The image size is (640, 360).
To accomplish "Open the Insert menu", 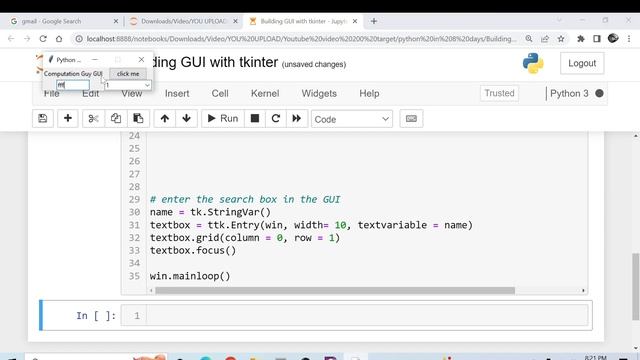I will click(177, 93).
